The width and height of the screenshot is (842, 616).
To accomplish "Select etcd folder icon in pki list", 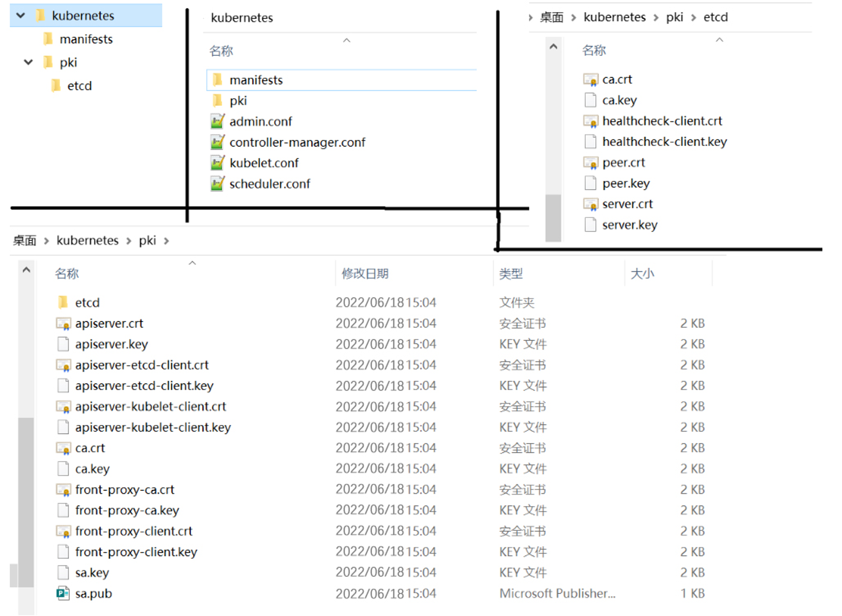I will coord(63,302).
